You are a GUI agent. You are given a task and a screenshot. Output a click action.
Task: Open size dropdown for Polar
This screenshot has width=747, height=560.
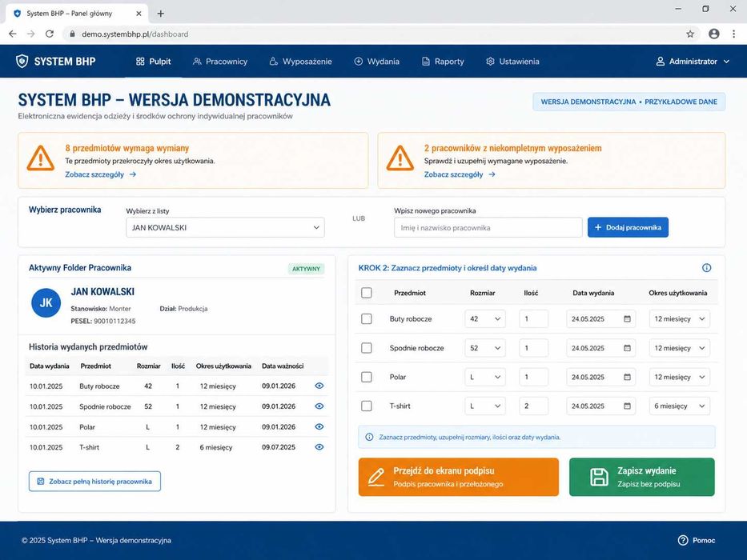[x=485, y=377]
